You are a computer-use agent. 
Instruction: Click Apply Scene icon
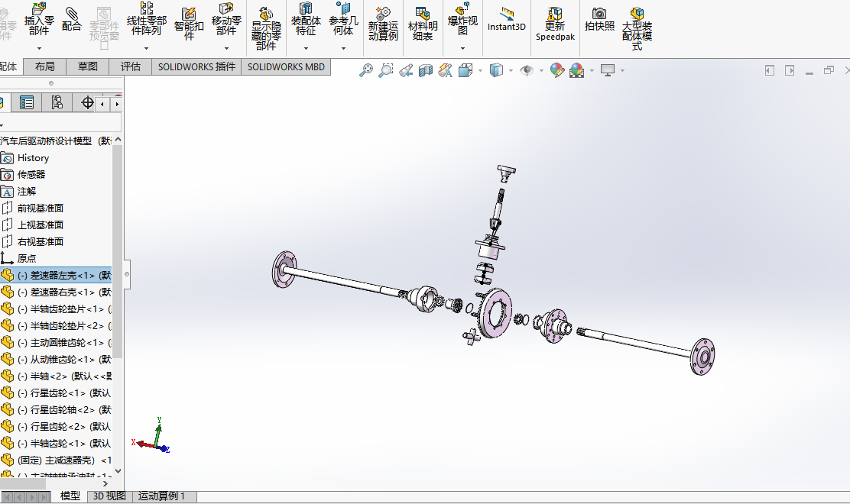click(x=577, y=70)
